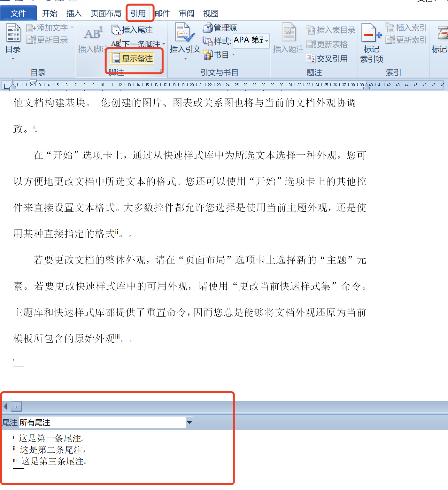Viewport: 448px width, 490px height.
Task: Switch to the 视图 tab
Action: (x=211, y=13)
